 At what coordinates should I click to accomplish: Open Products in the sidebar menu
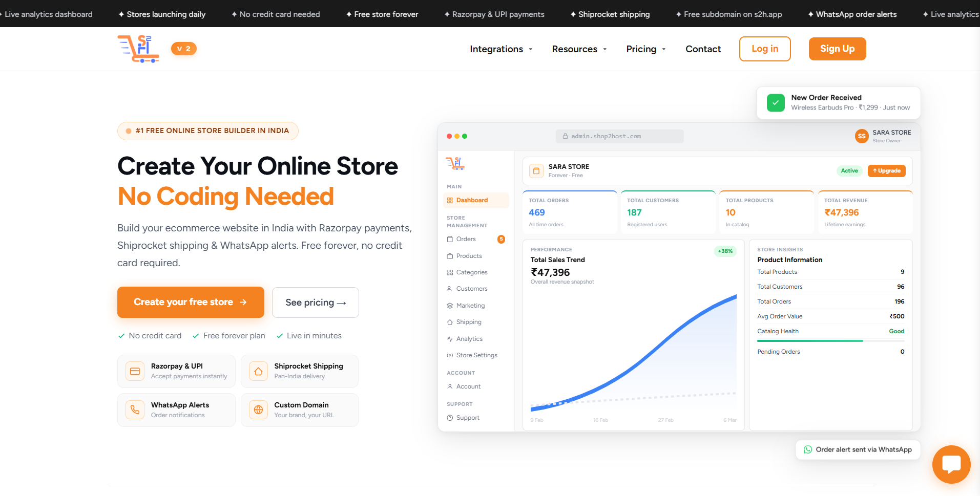tap(476, 256)
